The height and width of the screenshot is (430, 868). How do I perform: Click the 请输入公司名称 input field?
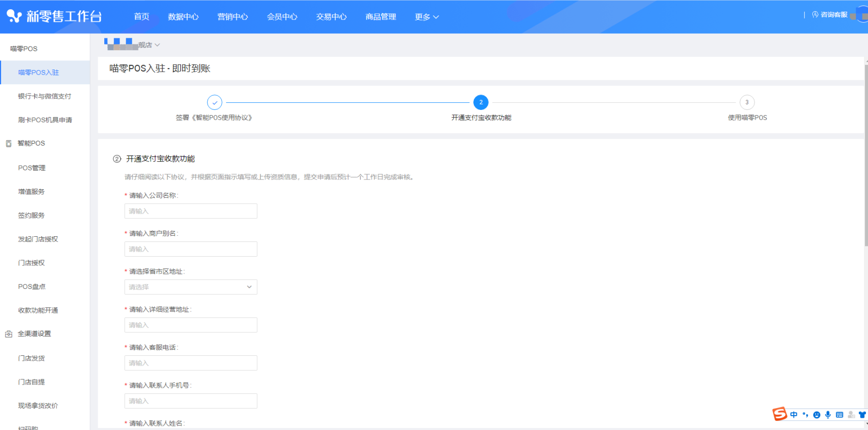click(191, 211)
